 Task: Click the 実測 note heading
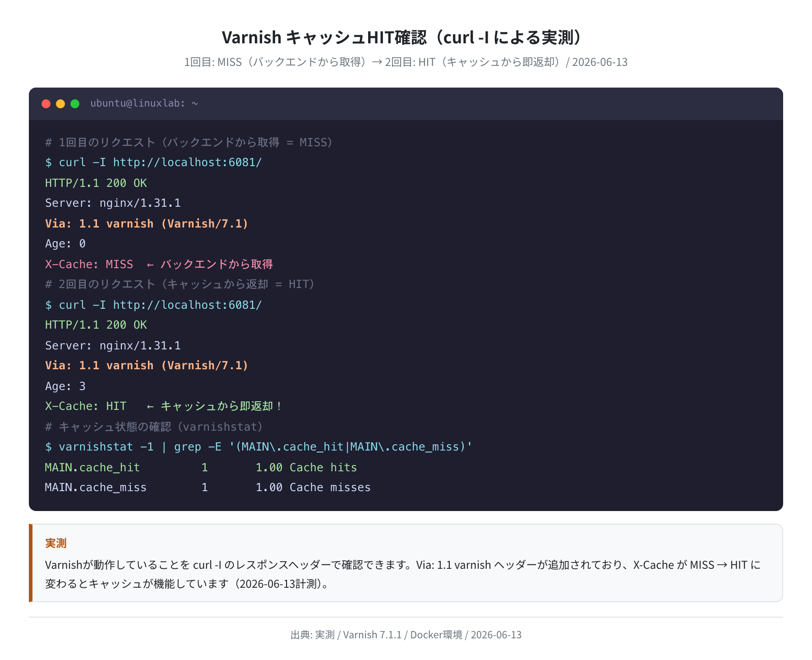(x=56, y=543)
